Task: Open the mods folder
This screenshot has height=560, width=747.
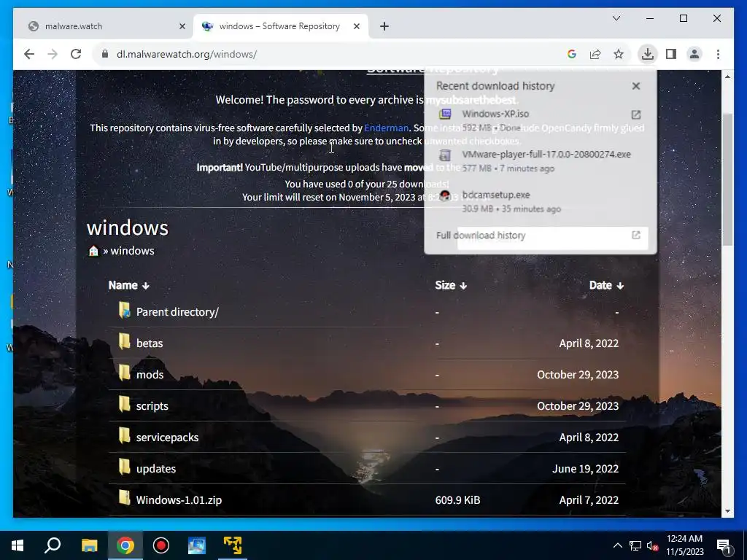Action: pos(150,375)
